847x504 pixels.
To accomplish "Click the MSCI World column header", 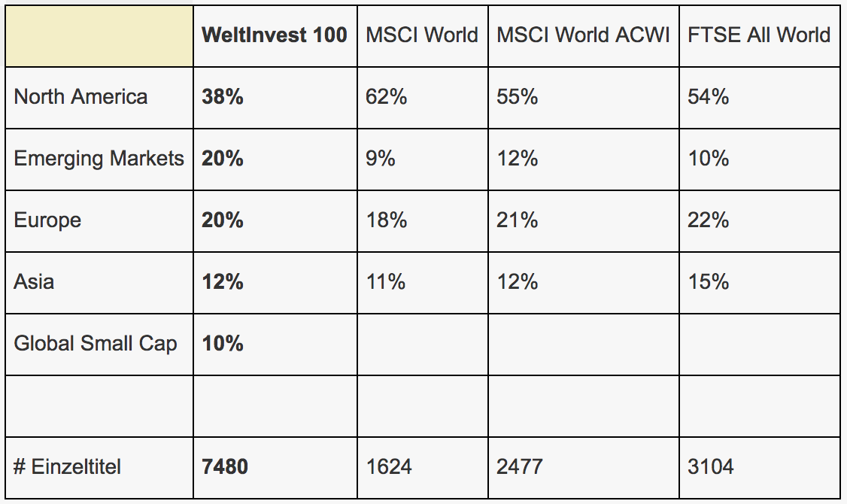I will point(422,35).
